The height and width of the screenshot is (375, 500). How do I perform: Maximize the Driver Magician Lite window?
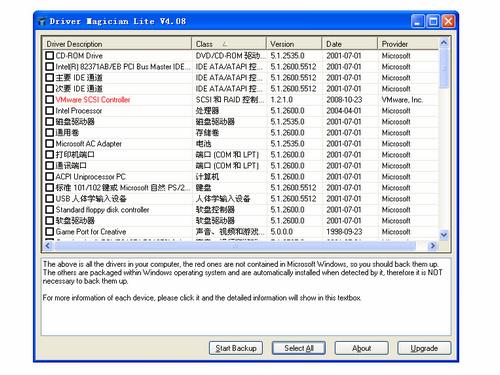click(433, 21)
